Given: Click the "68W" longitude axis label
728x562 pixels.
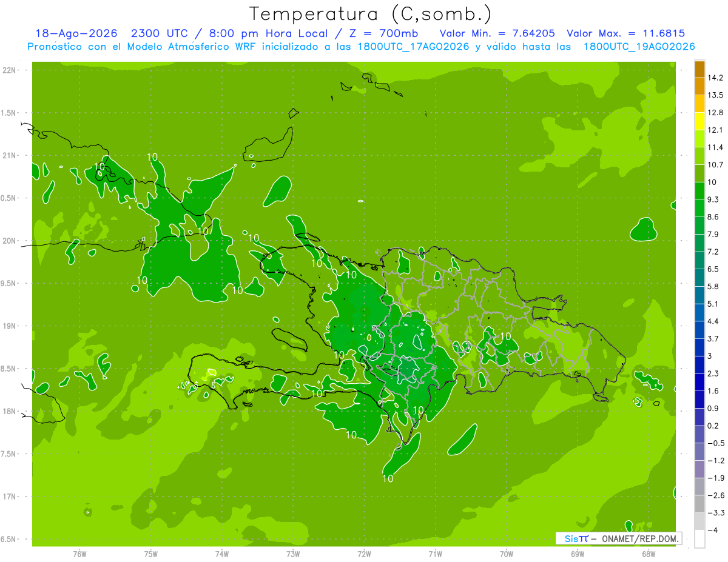Looking at the screenshot, I should pos(649,554).
